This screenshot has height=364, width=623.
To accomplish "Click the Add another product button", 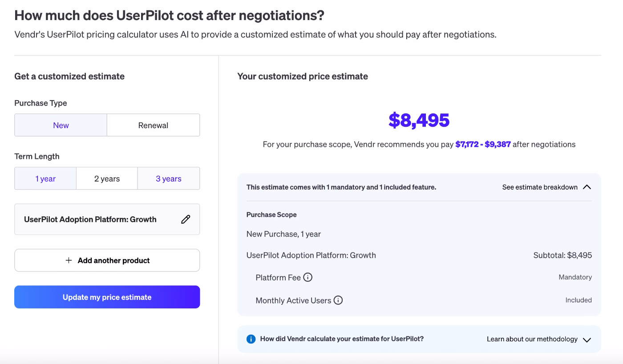I will pos(107,260).
